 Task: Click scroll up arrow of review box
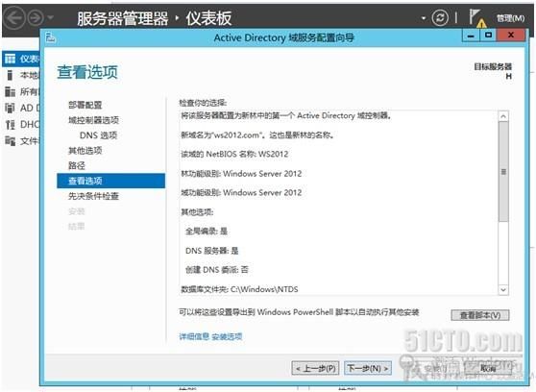(503, 116)
